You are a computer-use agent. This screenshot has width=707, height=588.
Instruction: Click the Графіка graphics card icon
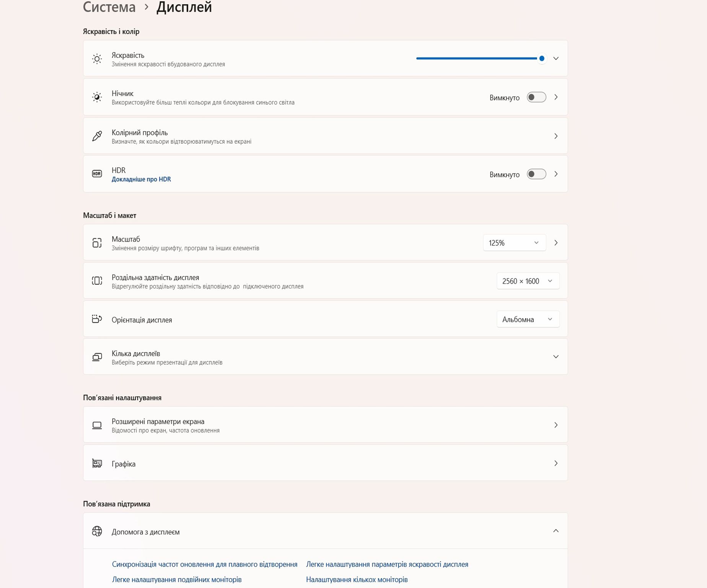(97, 463)
